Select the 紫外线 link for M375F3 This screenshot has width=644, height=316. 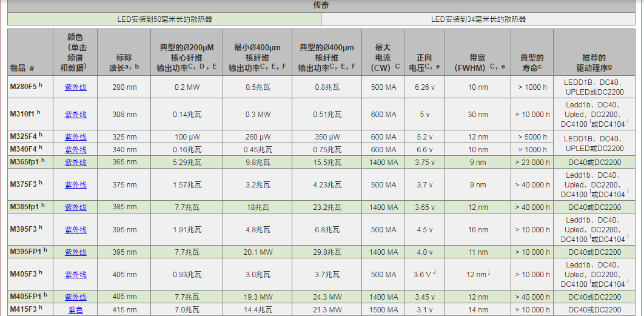tap(76, 185)
